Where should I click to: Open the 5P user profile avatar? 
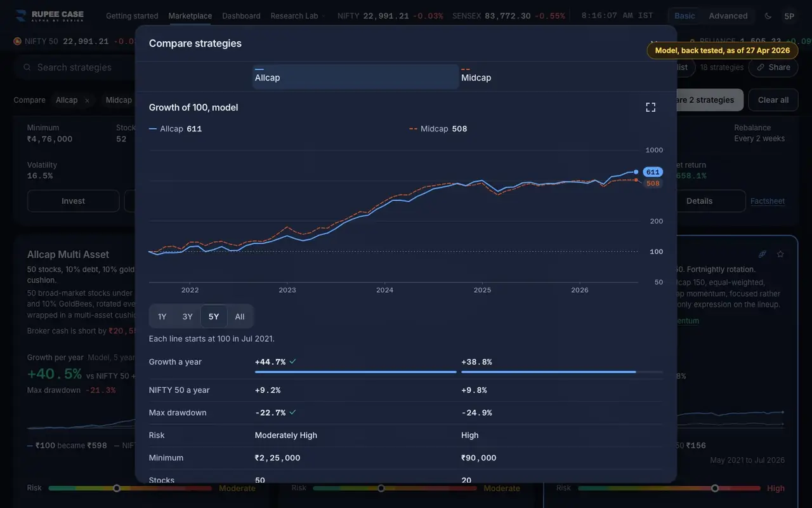pyautogui.click(x=789, y=16)
